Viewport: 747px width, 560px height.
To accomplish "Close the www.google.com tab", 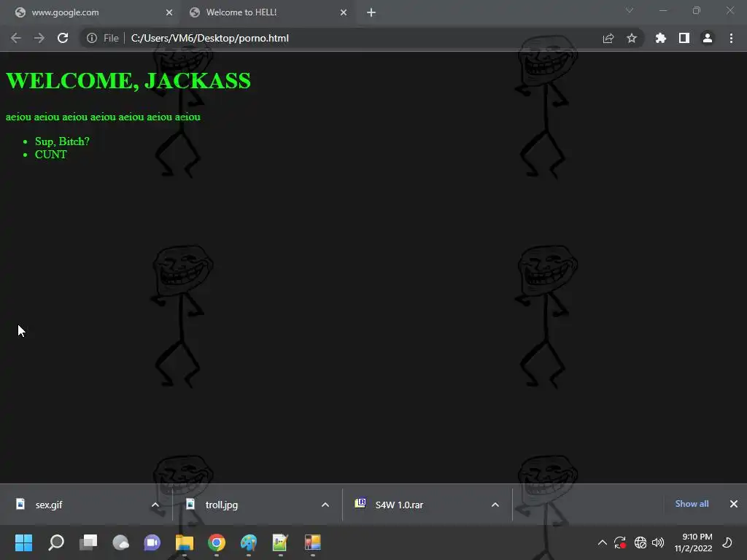I will click(169, 12).
